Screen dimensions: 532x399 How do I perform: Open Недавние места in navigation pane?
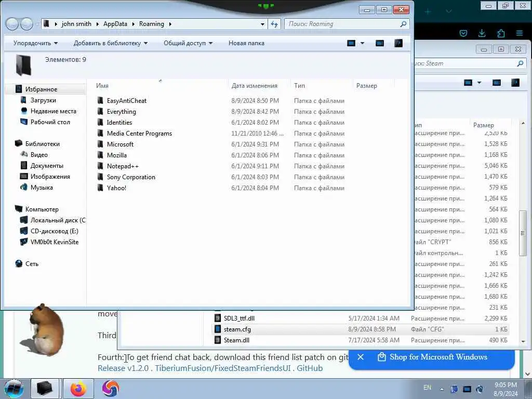pyautogui.click(x=54, y=111)
